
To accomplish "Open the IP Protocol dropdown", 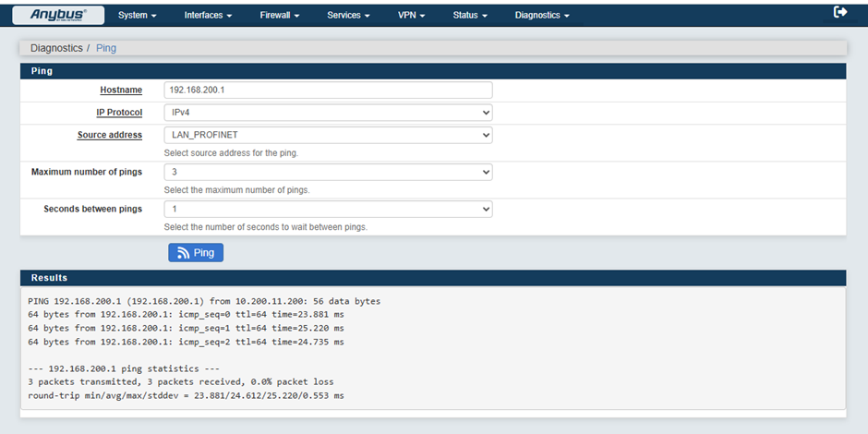I will 328,113.
